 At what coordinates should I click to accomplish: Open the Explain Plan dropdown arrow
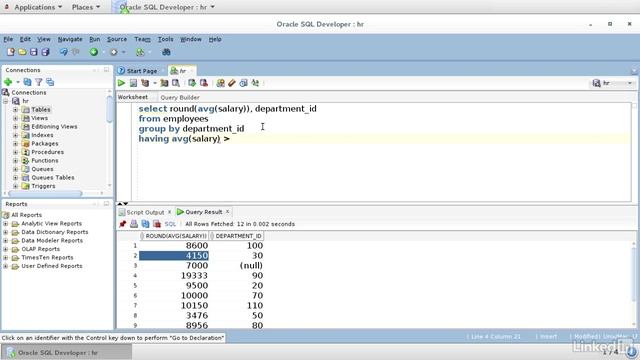coord(155,83)
